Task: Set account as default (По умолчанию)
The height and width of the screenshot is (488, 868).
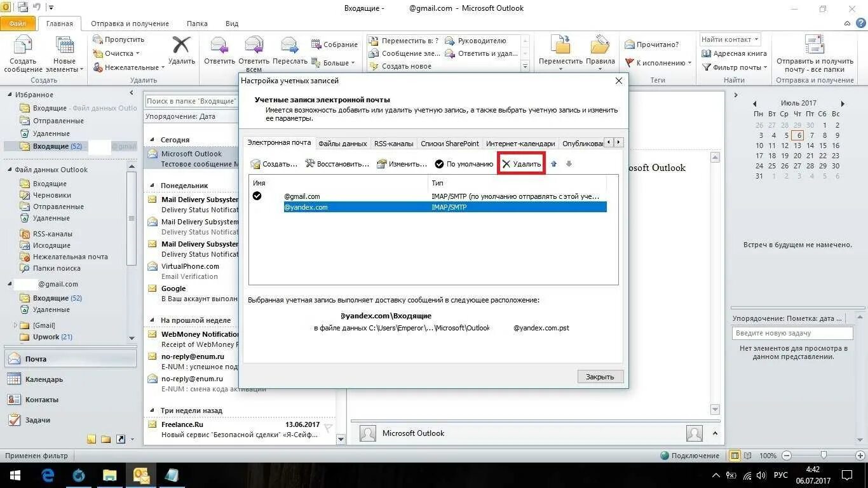Action: (464, 164)
